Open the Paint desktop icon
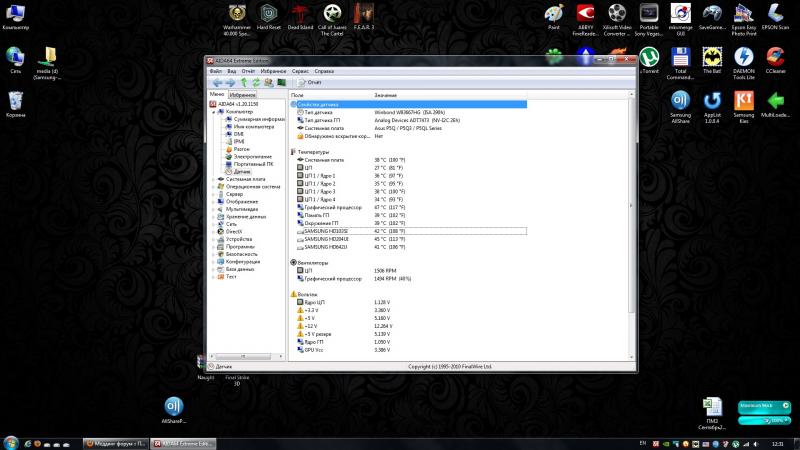Image resolution: width=800 pixels, height=450 pixels. pyautogui.click(x=554, y=17)
